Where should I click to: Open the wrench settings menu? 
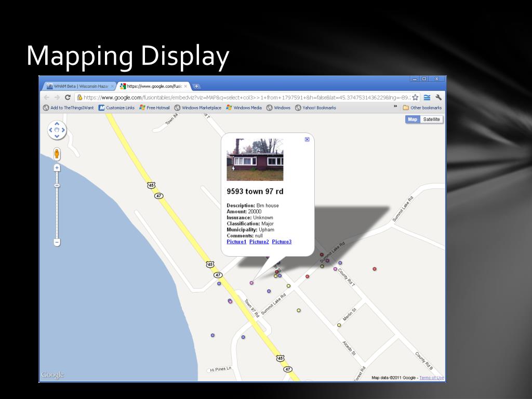[x=438, y=97]
